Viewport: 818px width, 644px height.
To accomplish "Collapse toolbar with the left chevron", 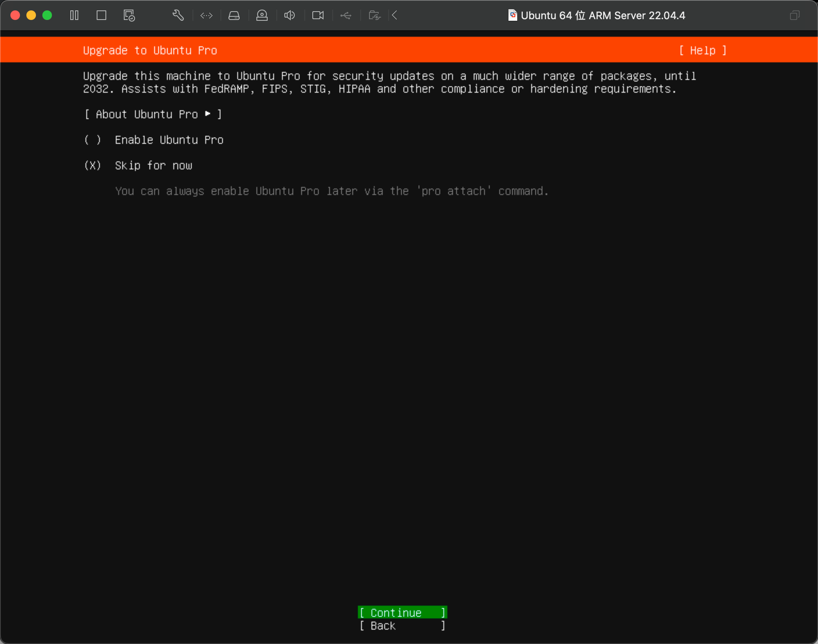I will click(395, 16).
